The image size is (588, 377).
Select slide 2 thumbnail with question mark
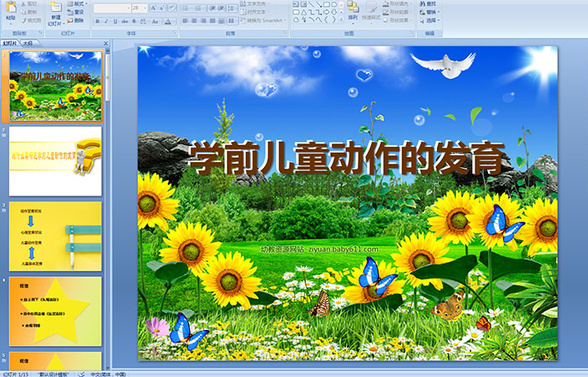click(55, 161)
